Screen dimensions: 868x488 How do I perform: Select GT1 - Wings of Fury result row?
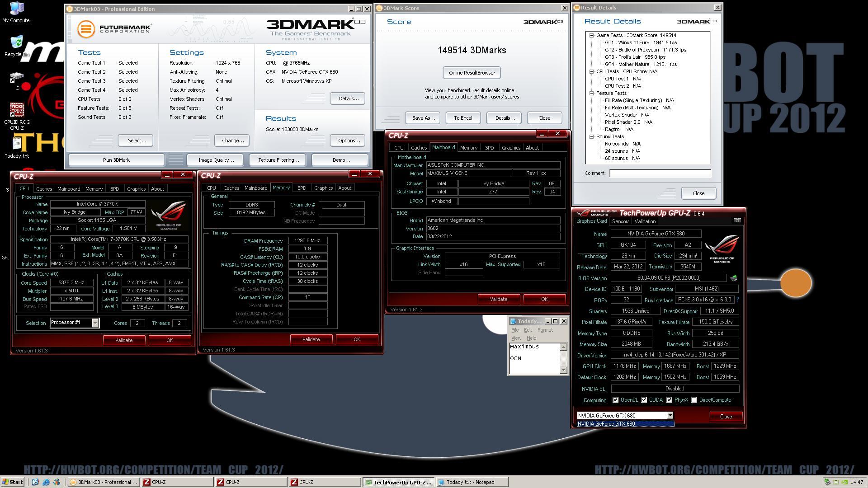[x=641, y=42]
